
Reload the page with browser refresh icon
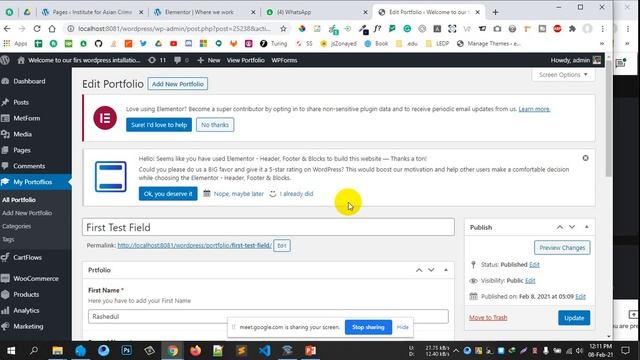(37, 29)
